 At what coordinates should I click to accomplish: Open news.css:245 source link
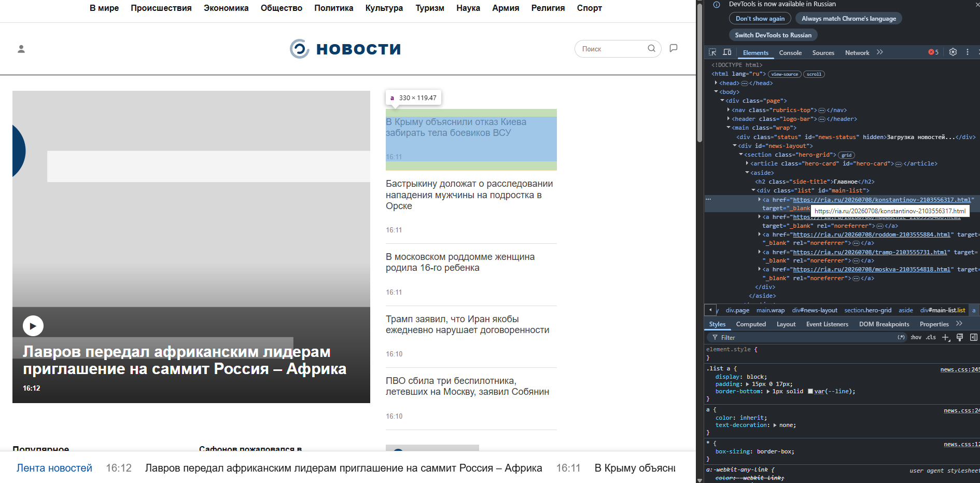point(960,370)
